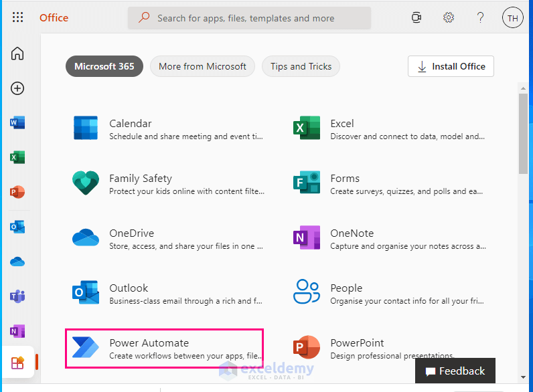
Task: Select the Microsoft 365 tab
Action: pyautogui.click(x=104, y=66)
